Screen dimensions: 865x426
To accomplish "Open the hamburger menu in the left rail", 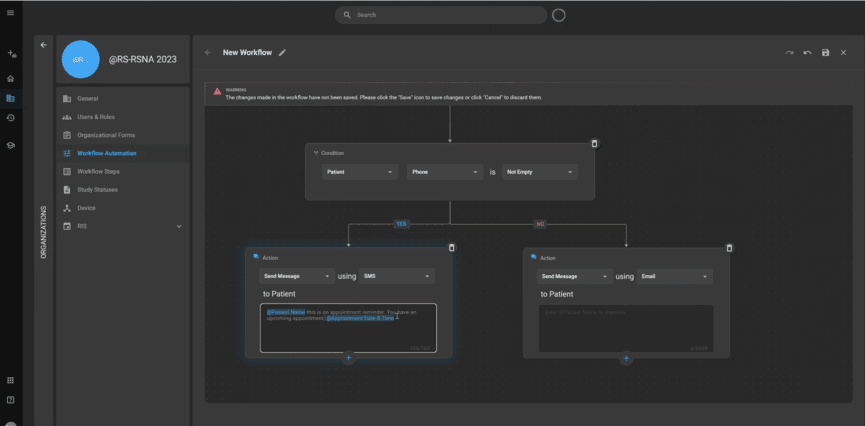I will tap(10, 13).
